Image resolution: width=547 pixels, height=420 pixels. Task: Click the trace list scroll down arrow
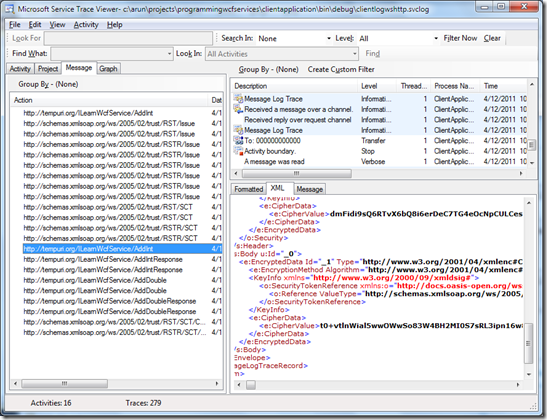click(x=532, y=163)
